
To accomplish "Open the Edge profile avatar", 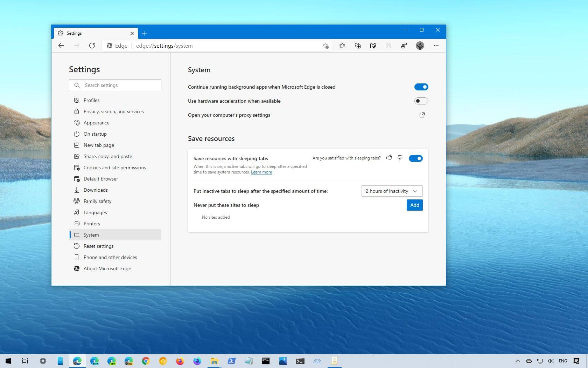I will (420, 46).
